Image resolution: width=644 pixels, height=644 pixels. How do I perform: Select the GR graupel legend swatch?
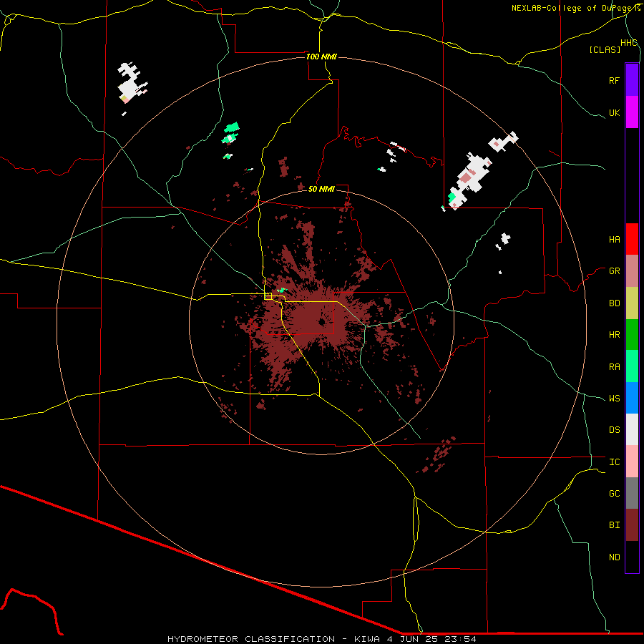[632, 271]
